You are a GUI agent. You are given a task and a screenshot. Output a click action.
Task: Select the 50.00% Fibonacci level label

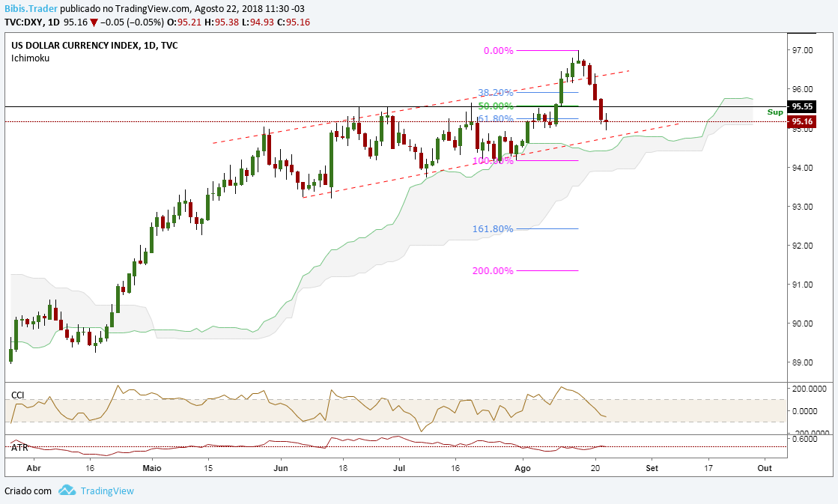tap(496, 106)
